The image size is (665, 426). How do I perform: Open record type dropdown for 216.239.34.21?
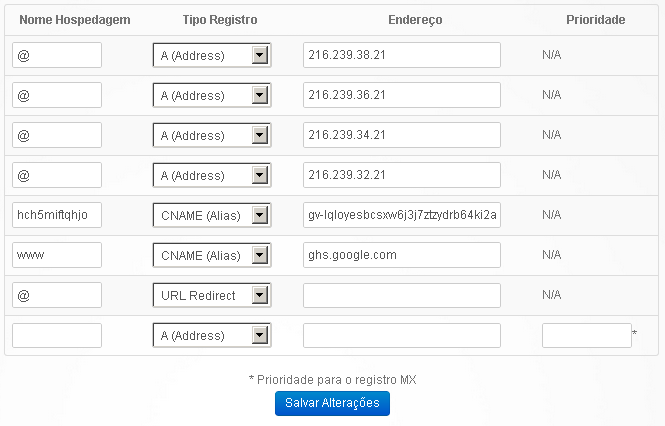(212, 135)
